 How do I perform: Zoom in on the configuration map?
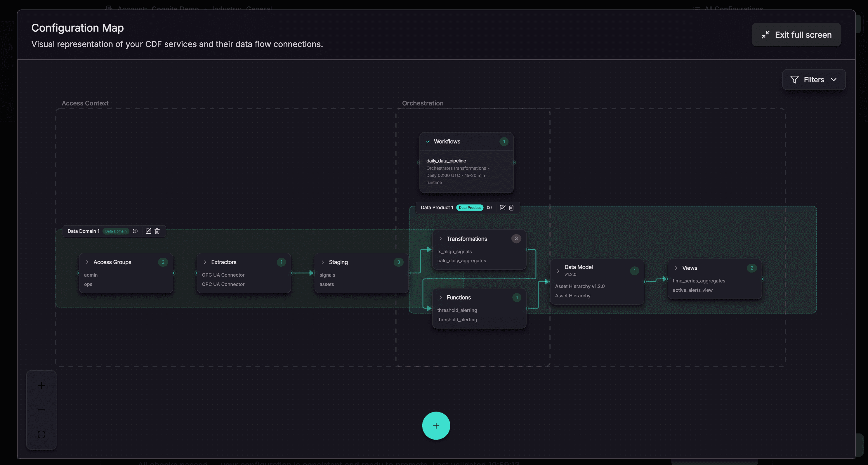pos(41,386)
